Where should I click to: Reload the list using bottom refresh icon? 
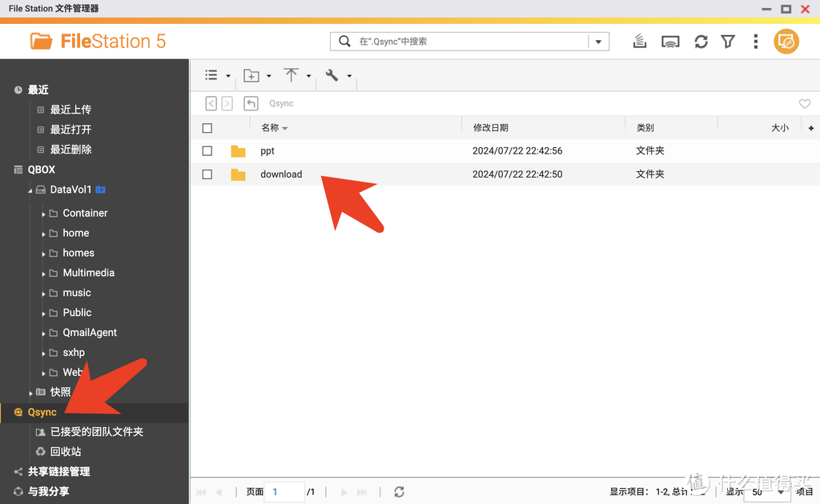click(400, 492)
